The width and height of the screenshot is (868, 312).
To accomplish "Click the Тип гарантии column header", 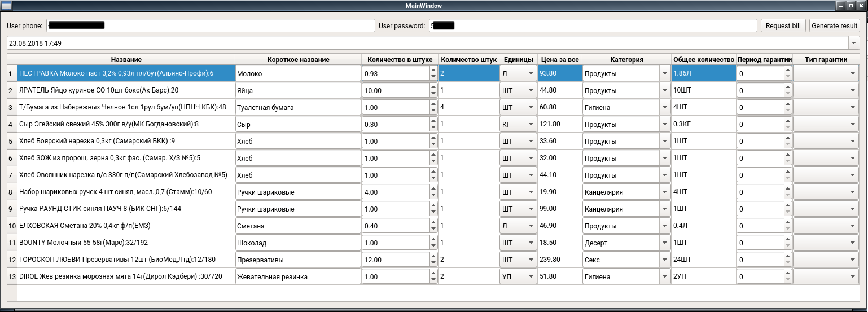I will (826, 59).
